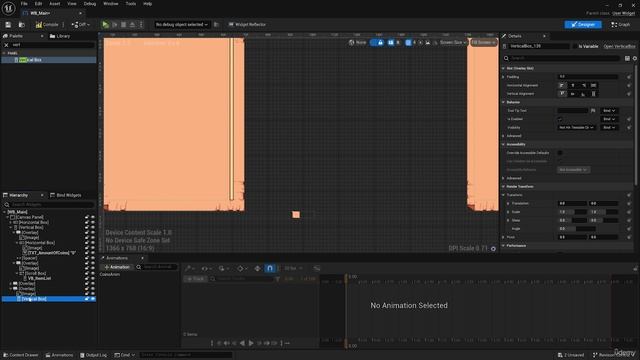This screenshot has height=360, width=640.
Task: Open the Tools menu
Action: (131, 4)
